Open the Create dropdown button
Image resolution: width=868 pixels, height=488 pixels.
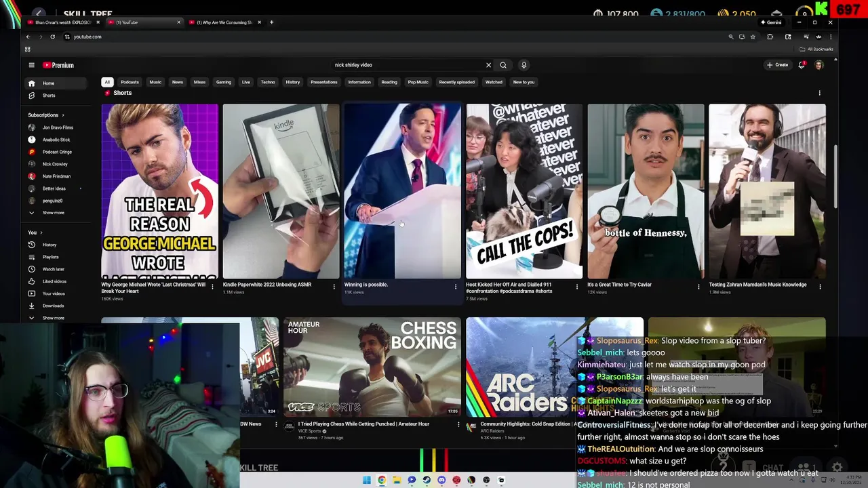777,65
